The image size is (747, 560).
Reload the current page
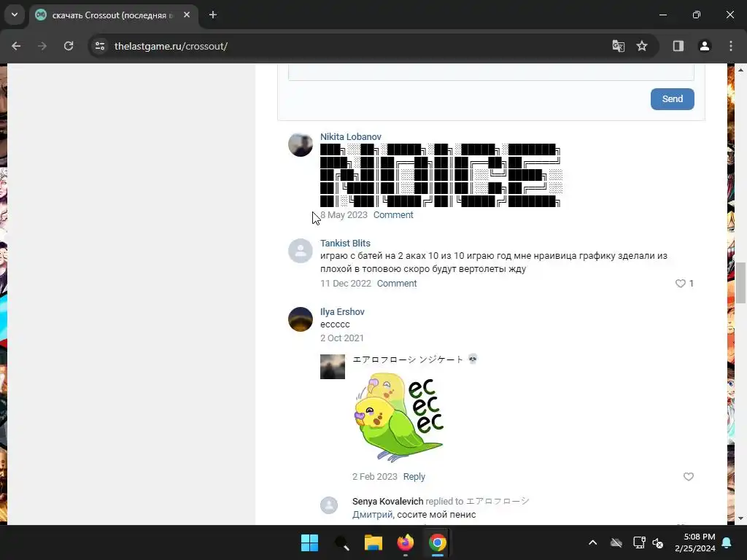[69, 46]
